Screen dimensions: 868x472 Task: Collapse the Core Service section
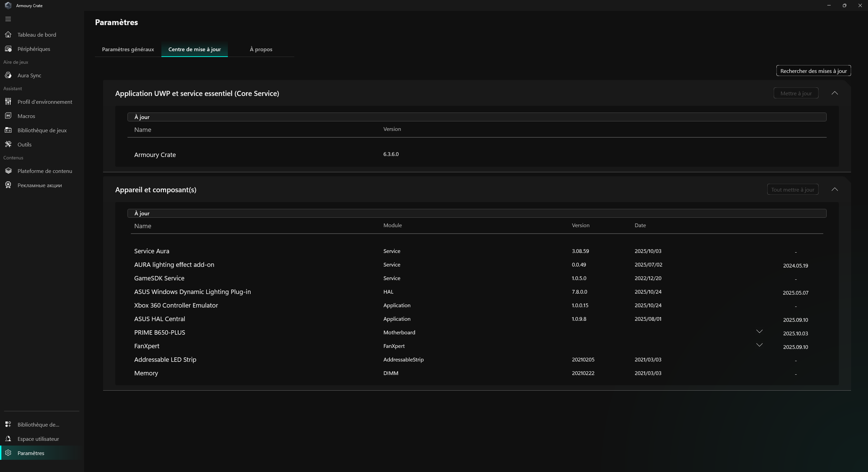[x=834, y=93]
